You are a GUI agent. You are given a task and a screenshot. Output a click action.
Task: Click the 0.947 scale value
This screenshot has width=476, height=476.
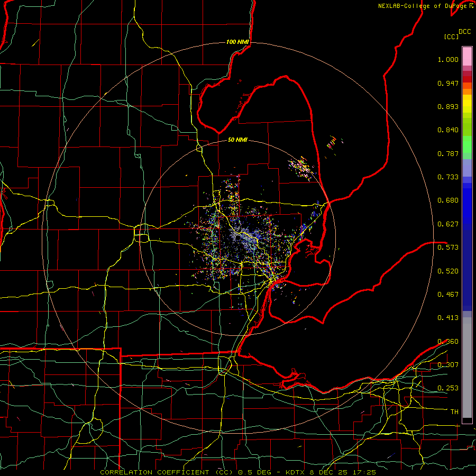(448, 83)
